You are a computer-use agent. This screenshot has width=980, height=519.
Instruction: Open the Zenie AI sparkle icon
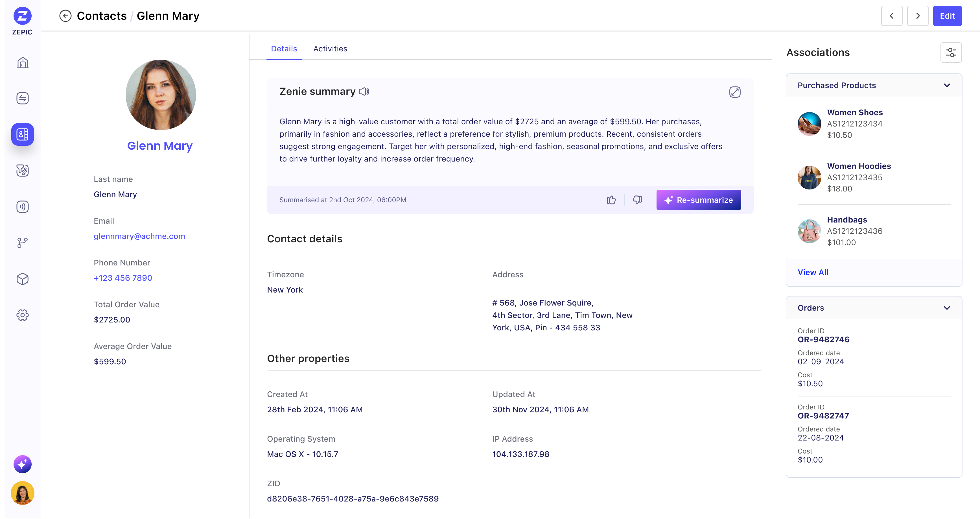pos(23,464)
